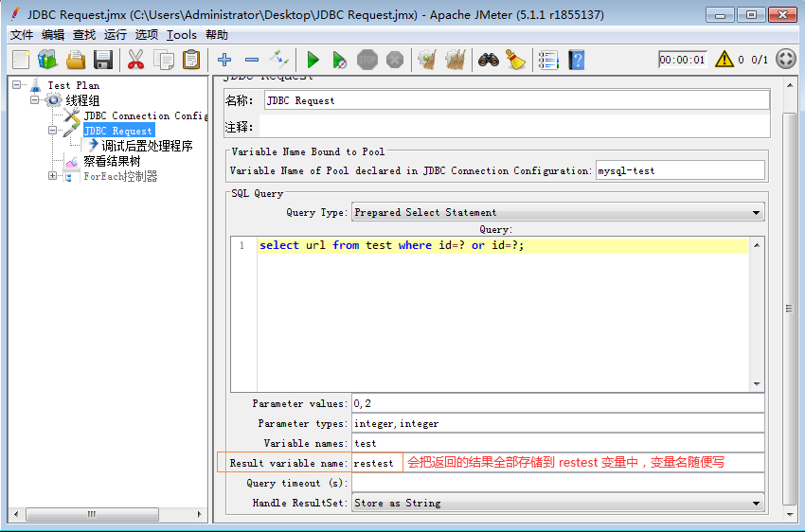
Task: Click the Collapse all minus icon
Action: tap(252, 60)
